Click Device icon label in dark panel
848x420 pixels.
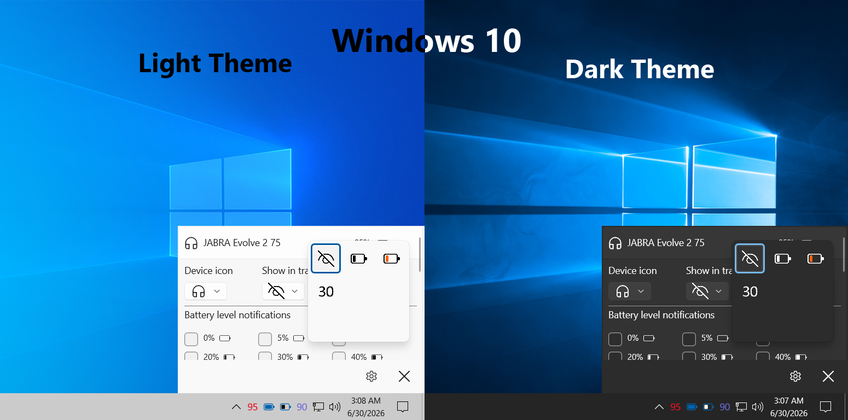point(633,270)
